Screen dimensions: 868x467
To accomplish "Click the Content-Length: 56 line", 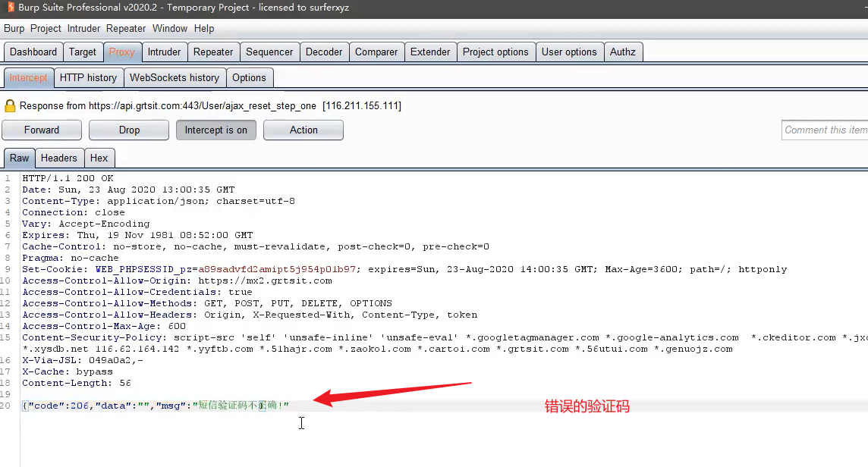I will pos(77,383).
